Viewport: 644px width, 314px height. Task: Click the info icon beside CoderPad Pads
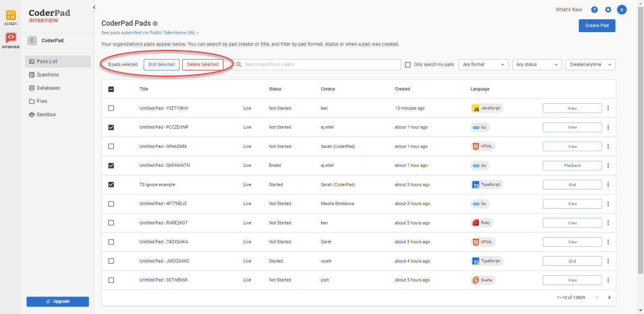click(155, 24)
